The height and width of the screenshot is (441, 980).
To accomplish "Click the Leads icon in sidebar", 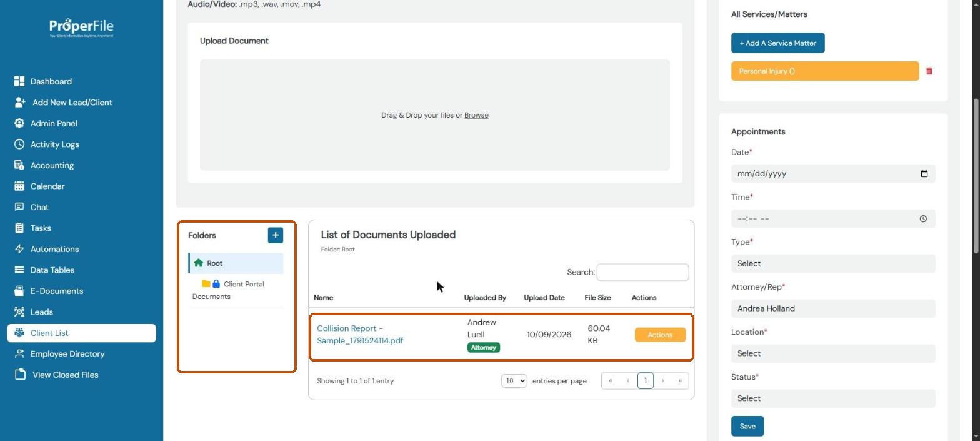I will point(19,312).
